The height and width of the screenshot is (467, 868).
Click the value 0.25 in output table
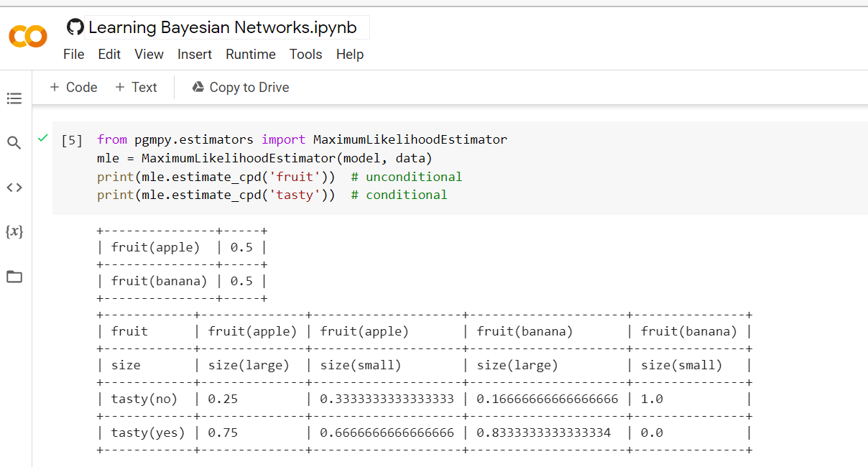point(223,399)
